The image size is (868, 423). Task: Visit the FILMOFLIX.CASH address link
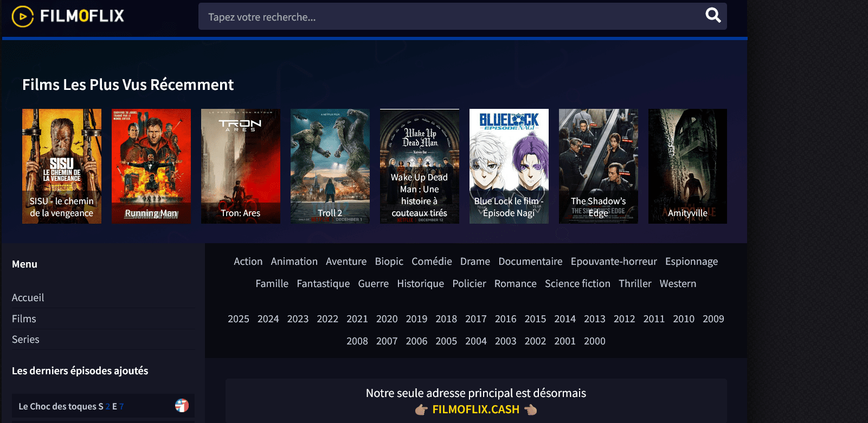[x=475, y=409]
